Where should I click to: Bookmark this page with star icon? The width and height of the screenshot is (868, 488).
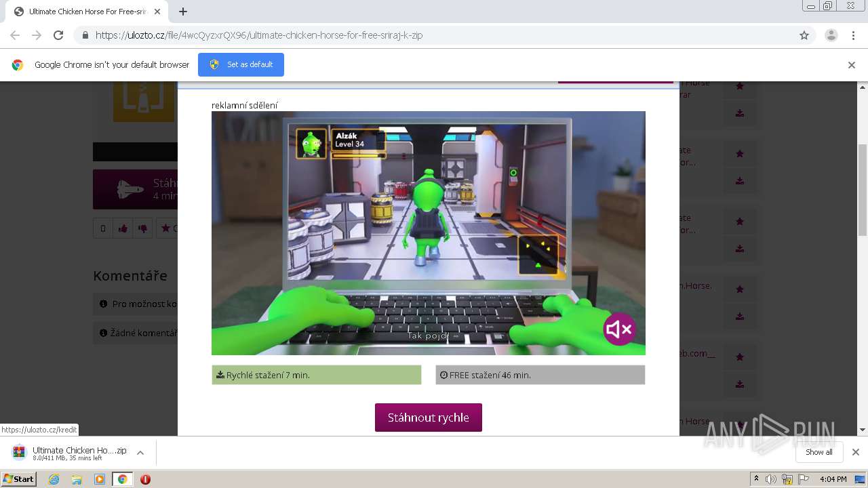804,35
